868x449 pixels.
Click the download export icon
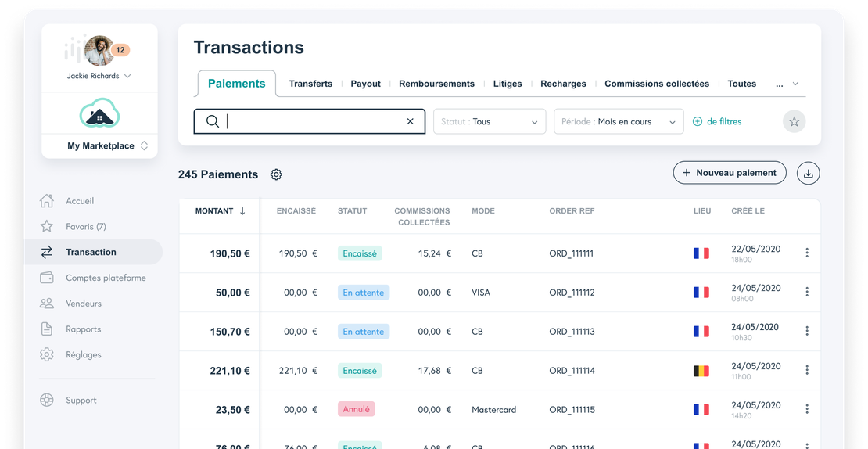pos(808,174)
